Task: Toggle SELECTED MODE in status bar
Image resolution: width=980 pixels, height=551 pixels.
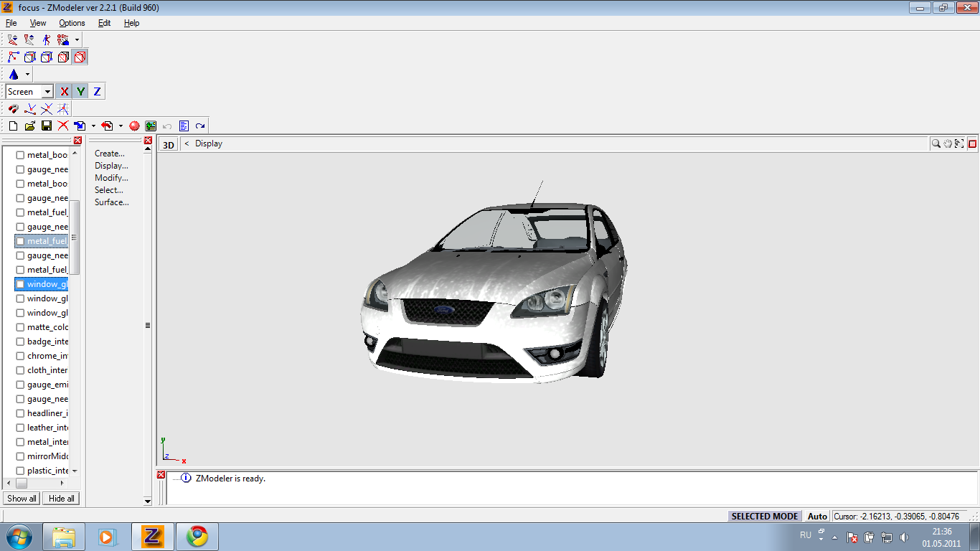Action: tap(765, 517)
